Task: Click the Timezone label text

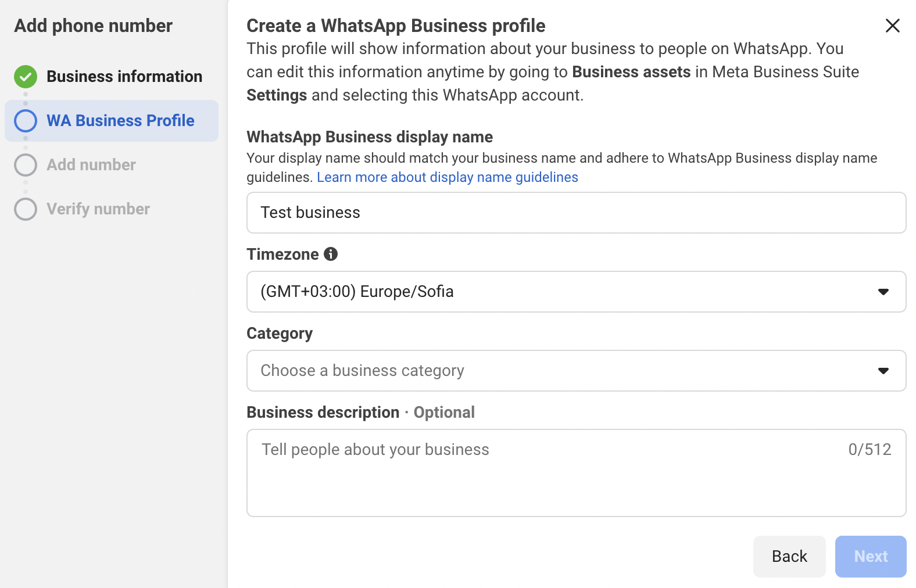Action: pos(282,254)
